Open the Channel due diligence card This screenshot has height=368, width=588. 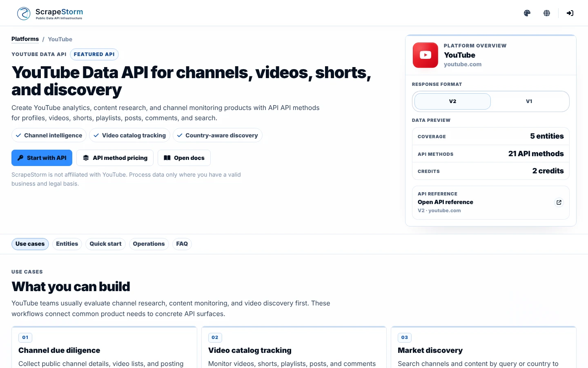coord(104,347)
